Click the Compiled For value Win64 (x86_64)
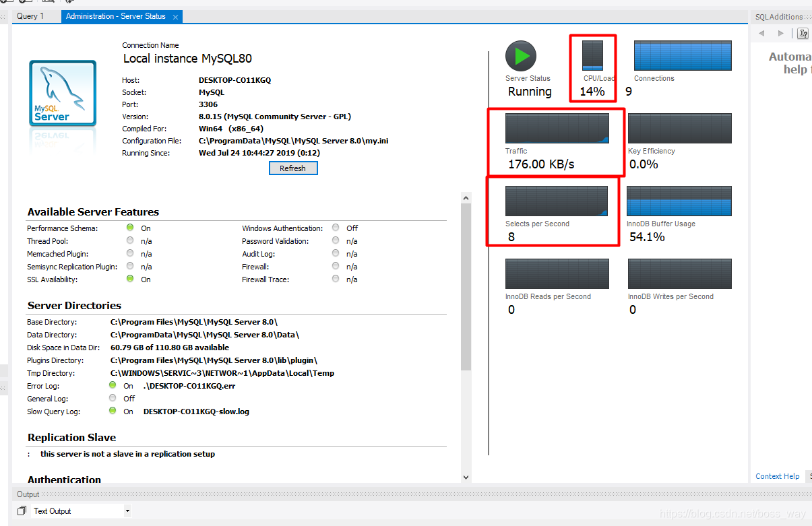Image resolution: width=812 pixels, height=526 pixels. (230, 129)
